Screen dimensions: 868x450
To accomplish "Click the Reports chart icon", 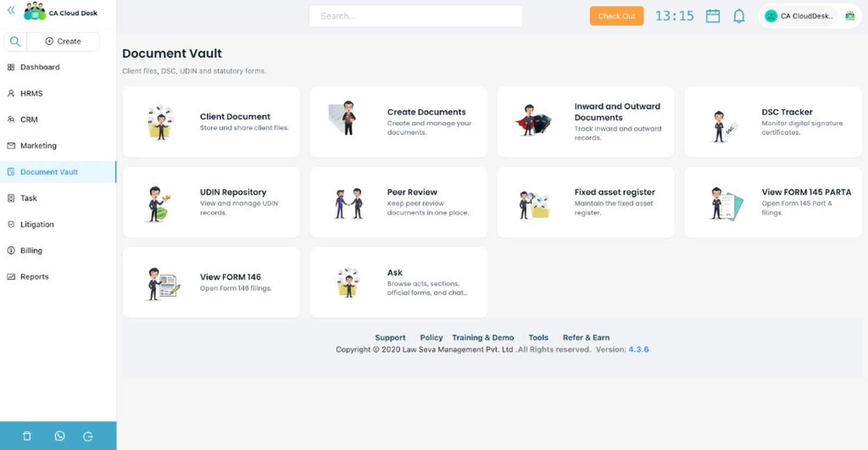I will [x=11, y=276].
